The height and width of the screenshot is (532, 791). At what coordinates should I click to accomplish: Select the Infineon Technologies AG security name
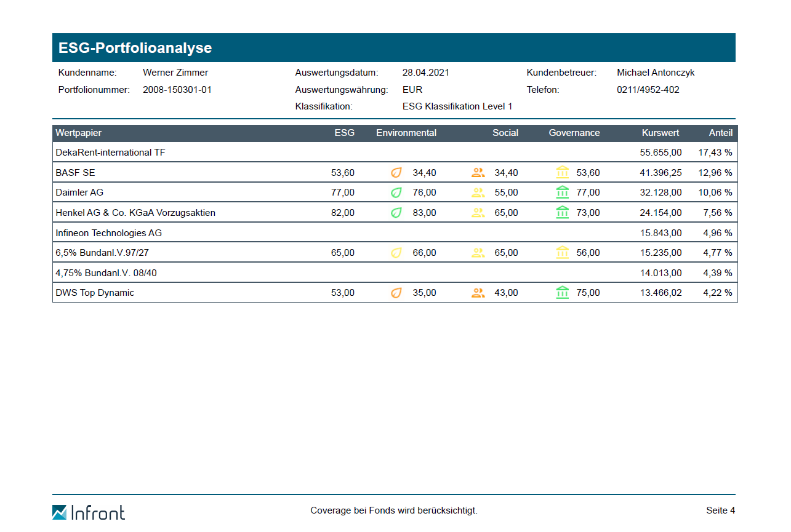[109, 233]
